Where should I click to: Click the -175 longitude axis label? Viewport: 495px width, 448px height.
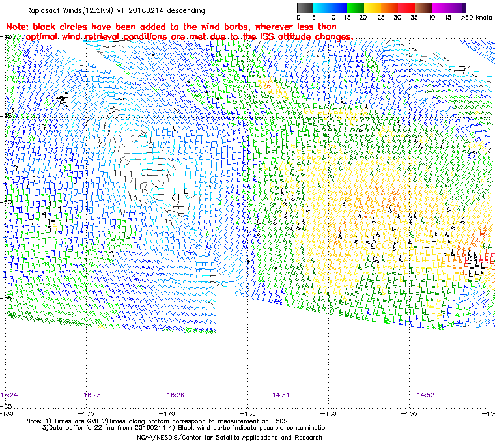click(87, 413)
